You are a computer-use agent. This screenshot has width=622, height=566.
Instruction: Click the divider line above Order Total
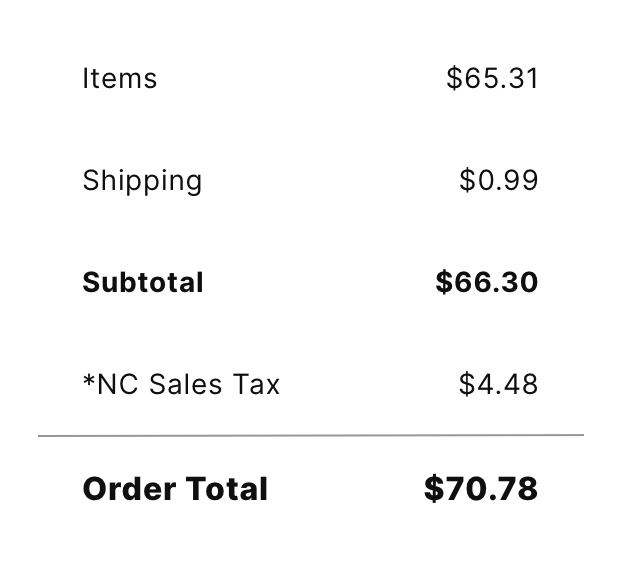pyautogui.click(x=311, y=436)
